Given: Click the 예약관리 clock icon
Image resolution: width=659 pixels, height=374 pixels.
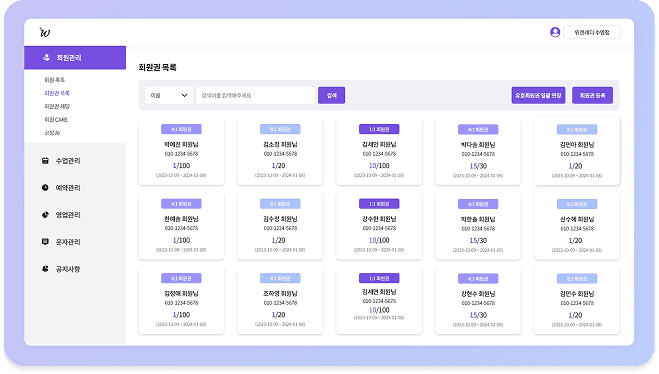Looking at the screenshot, I should coord(45,187).
